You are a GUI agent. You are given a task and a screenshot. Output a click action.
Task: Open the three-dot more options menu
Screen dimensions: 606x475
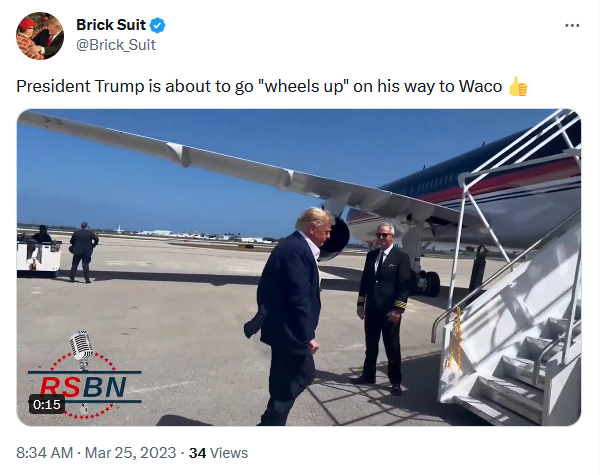coord(572,26)
